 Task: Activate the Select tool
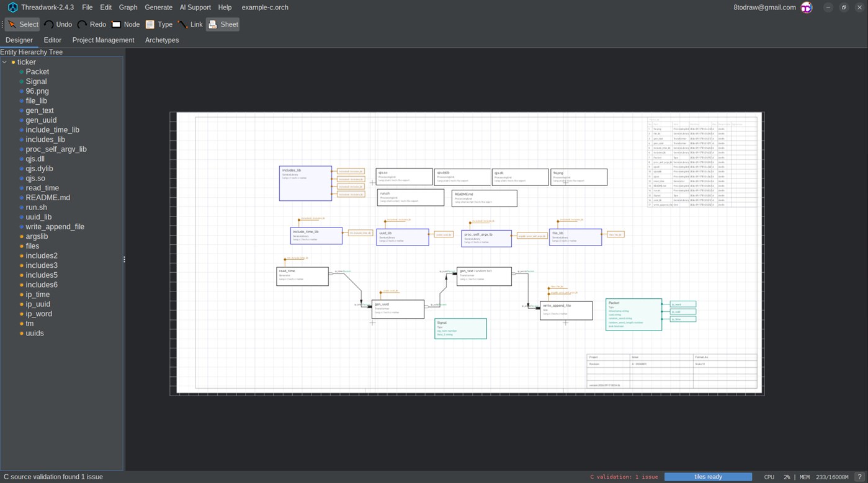23,24
